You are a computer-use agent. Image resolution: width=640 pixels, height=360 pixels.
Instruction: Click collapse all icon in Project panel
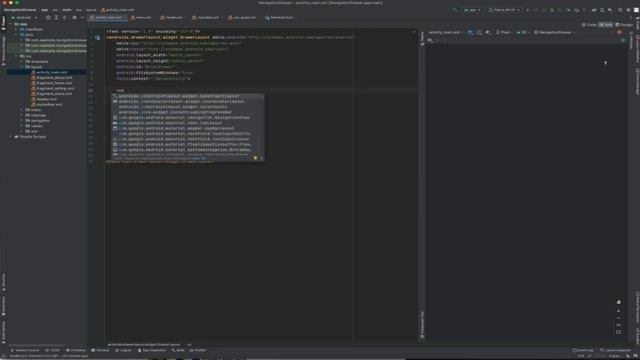[x=64, y=18]
